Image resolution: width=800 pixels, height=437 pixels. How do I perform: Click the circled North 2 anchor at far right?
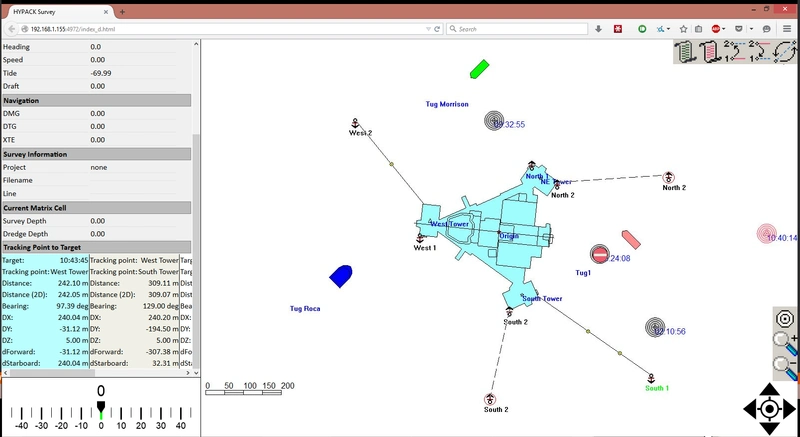[668, 177]
